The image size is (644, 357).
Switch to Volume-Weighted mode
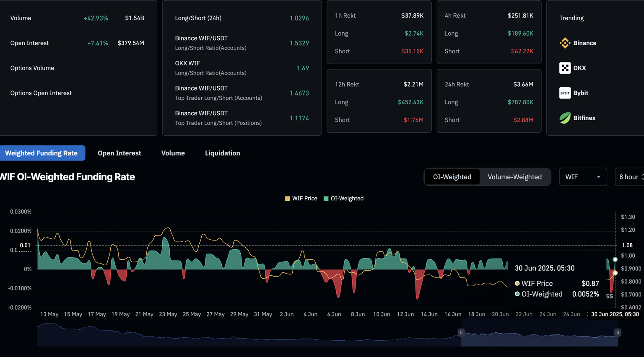click(514, 177)
